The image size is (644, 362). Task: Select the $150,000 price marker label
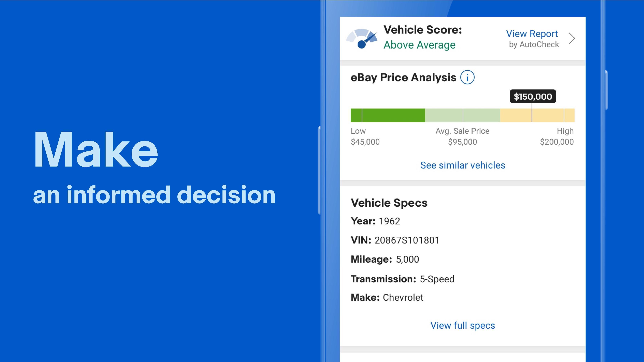533,96
